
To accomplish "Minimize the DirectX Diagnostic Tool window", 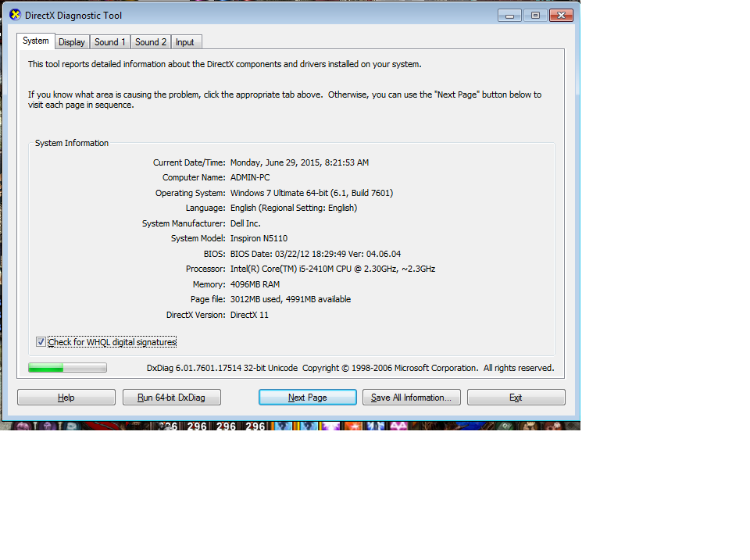I will click(509, 16).
